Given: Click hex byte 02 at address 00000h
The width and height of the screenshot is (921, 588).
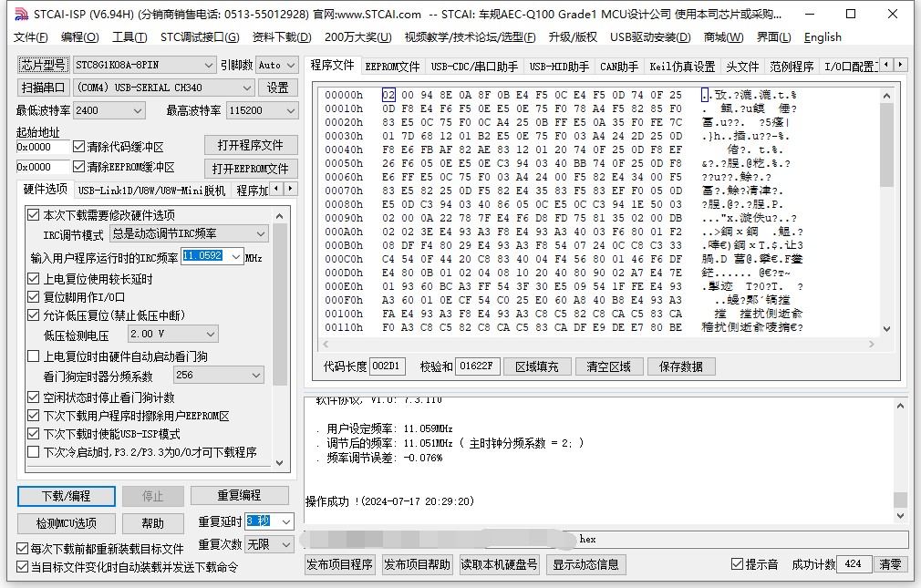Looking at the screenshot, I should pyautogui.click(x=388, y=95).
